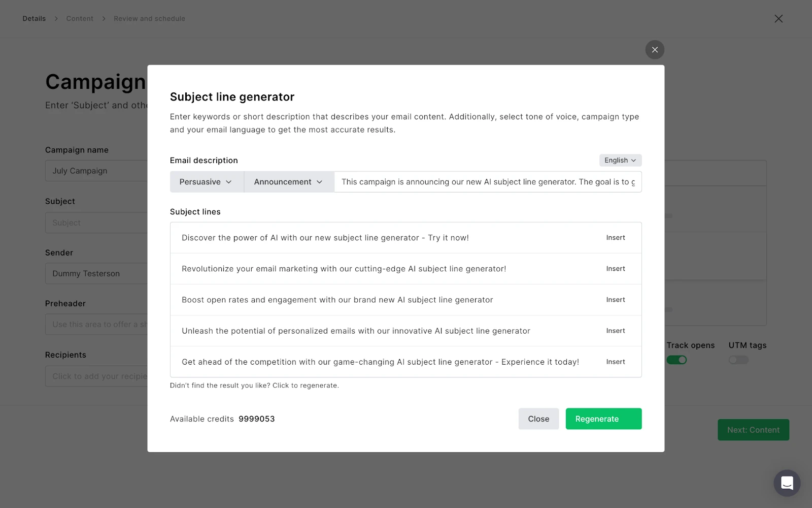Image resolution: width=812 pixels, height=508 pixels.
Task: Insert the 'Get ahead of the competition' subject line
Action: [x=615, y=362]
